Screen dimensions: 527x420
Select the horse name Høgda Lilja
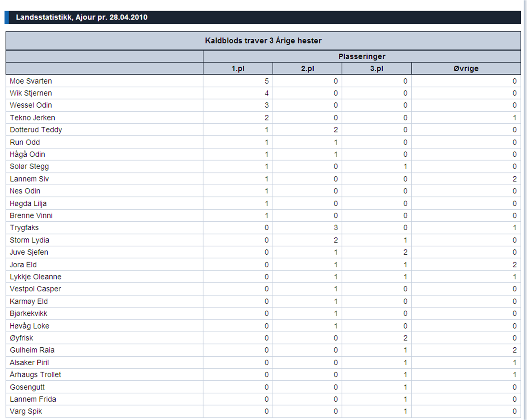(28, 203)
